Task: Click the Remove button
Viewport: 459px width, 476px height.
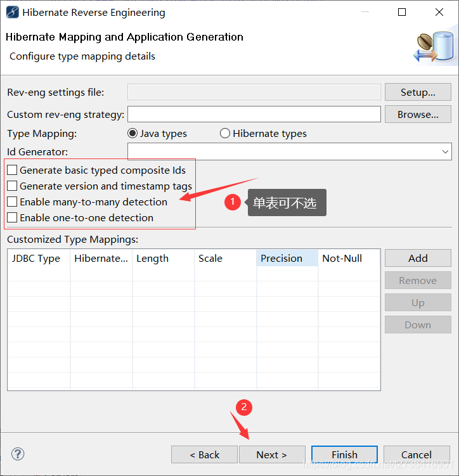Action: click(418, 281)
